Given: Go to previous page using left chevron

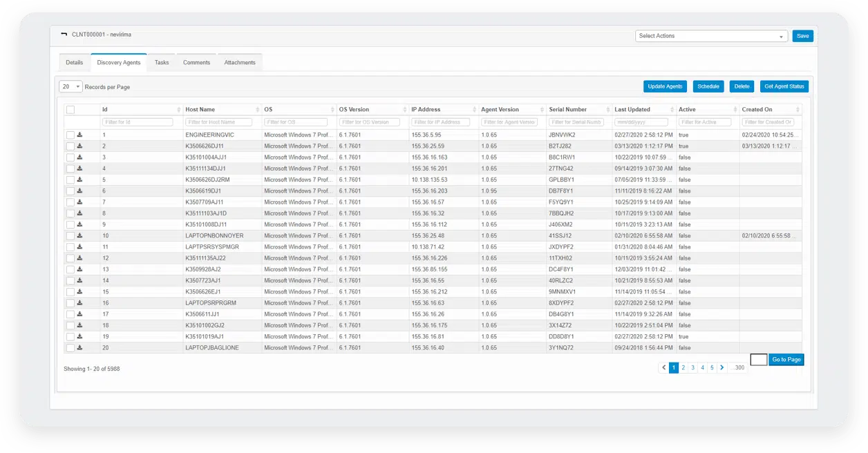Looking at the screenshot, I should click(663, 368).
